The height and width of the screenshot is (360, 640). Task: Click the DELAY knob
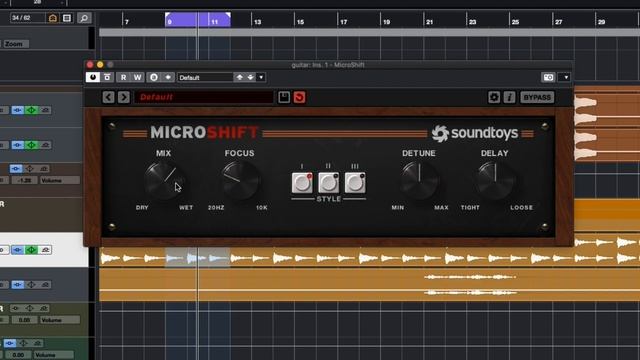[x=495, y=180]
